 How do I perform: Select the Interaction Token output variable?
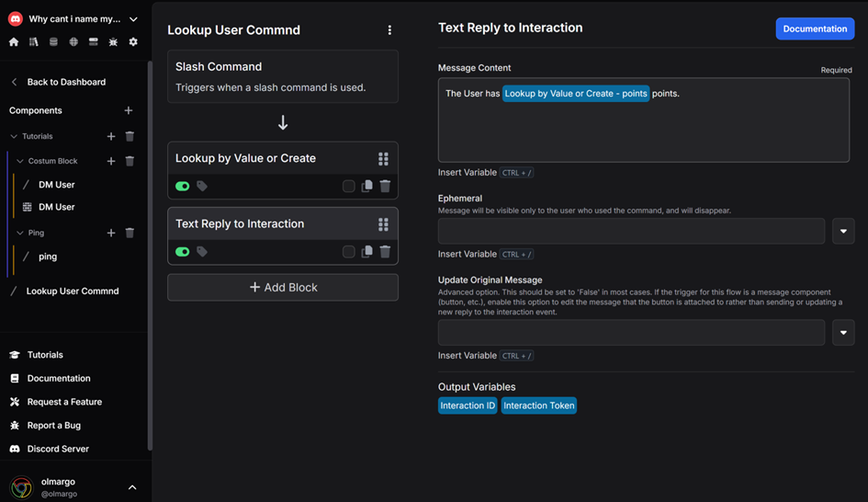538,405
